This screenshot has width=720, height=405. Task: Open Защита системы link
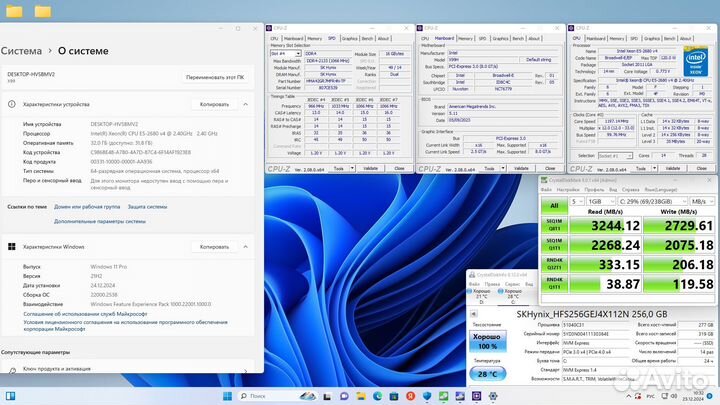tap(147, 207)
